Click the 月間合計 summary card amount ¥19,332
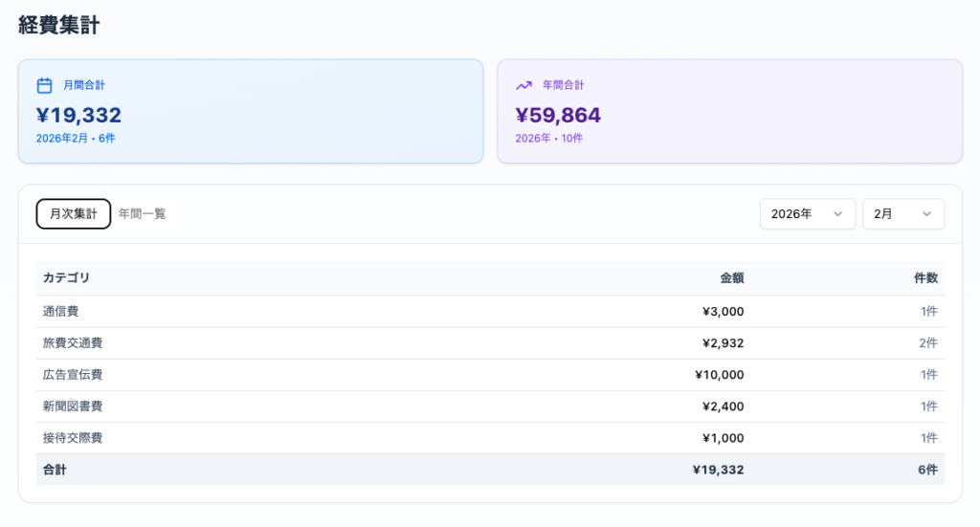Screen dimensions: 980x527 [x=78, y=116]
